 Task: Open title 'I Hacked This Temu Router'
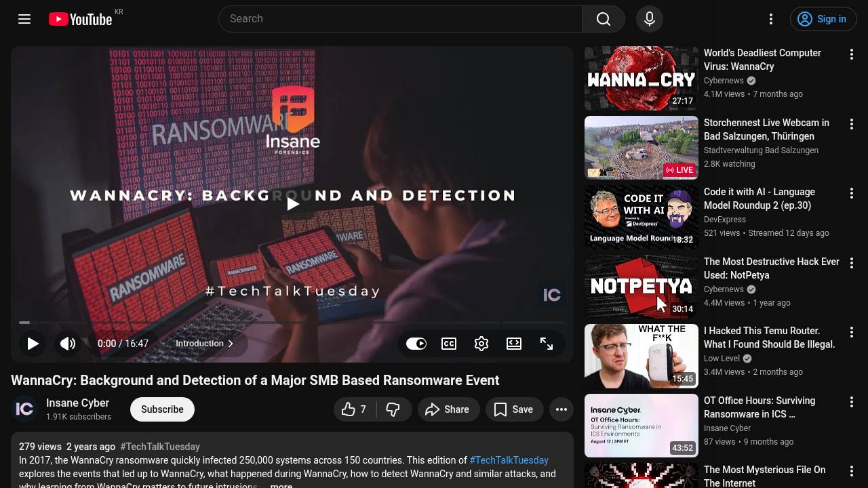click(x=770, y=338)
